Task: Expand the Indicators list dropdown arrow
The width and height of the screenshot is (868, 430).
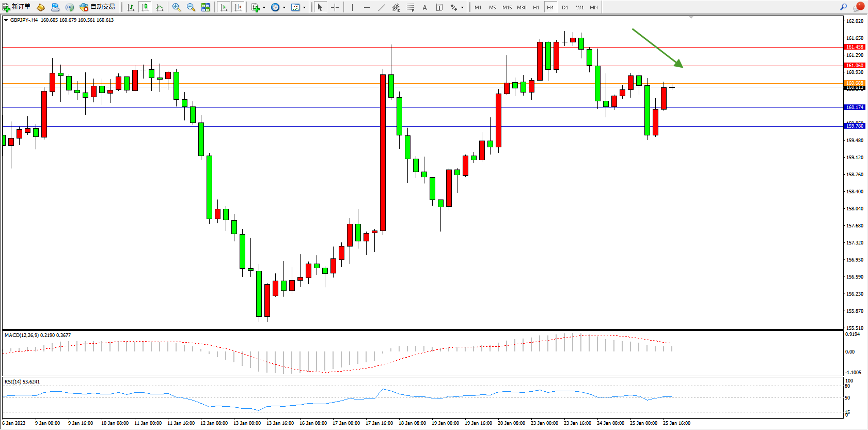Action: pos(264,7)
